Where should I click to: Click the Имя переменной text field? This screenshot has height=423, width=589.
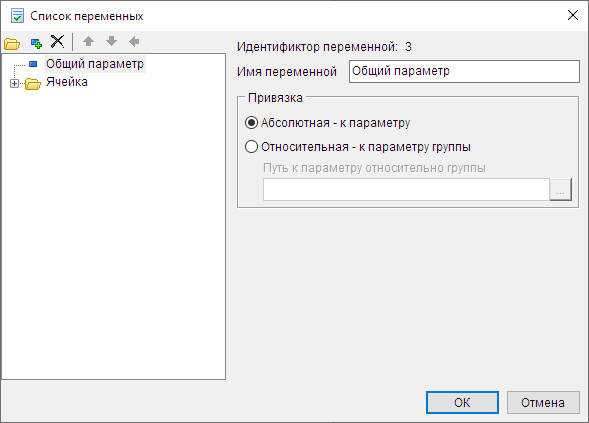pyautogui.click(x=464, y=71)
